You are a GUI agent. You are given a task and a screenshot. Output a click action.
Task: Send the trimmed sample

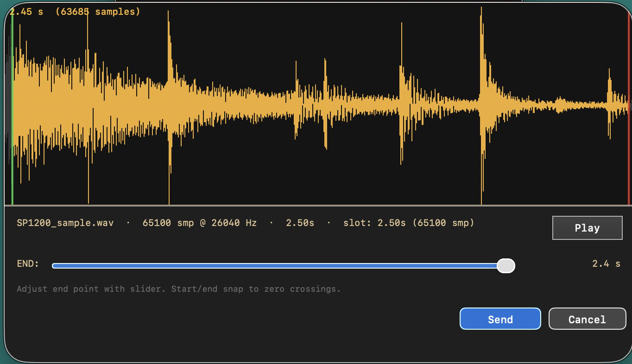[x=500, y=319]
